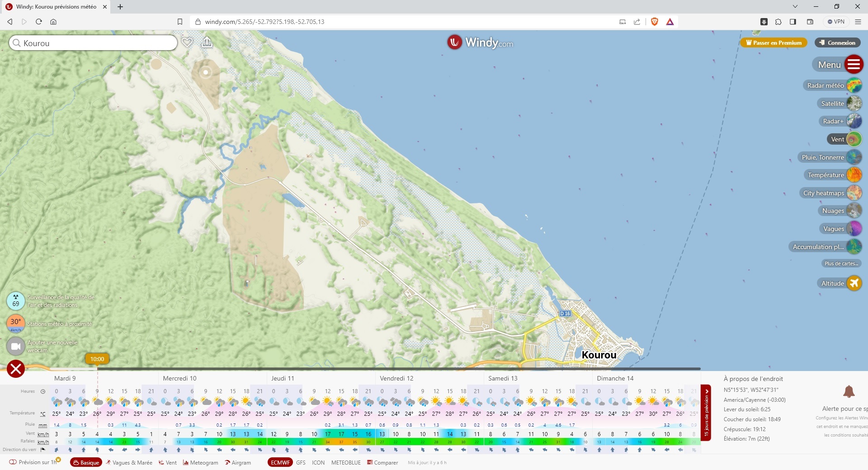Click the Connexion login button
Viewport: 868px width, 470px height.
pyautogui.click(x=837, y=42)
